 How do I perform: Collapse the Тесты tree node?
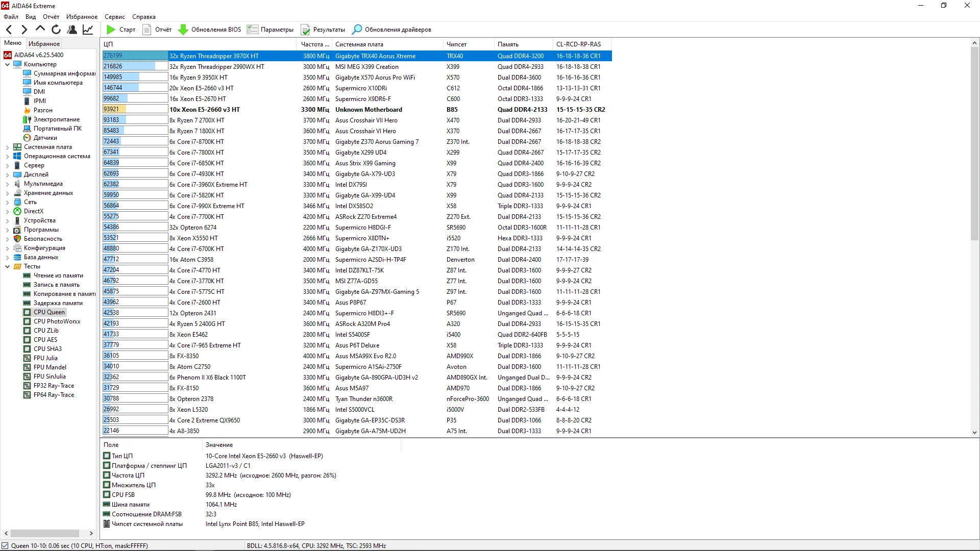point(8,266)
